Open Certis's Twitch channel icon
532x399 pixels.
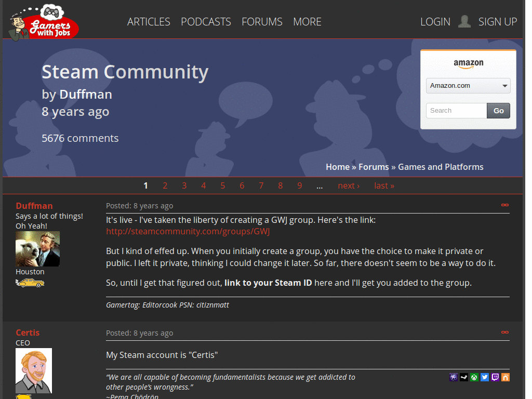click(x=495, y=377)
